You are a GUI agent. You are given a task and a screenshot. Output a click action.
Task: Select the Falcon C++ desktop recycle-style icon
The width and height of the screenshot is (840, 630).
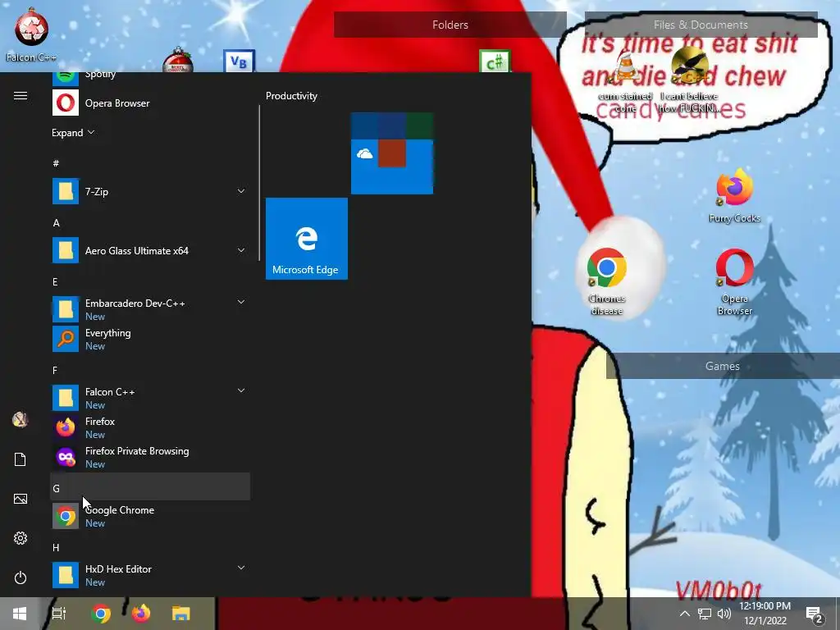click(x=31, y=34)
